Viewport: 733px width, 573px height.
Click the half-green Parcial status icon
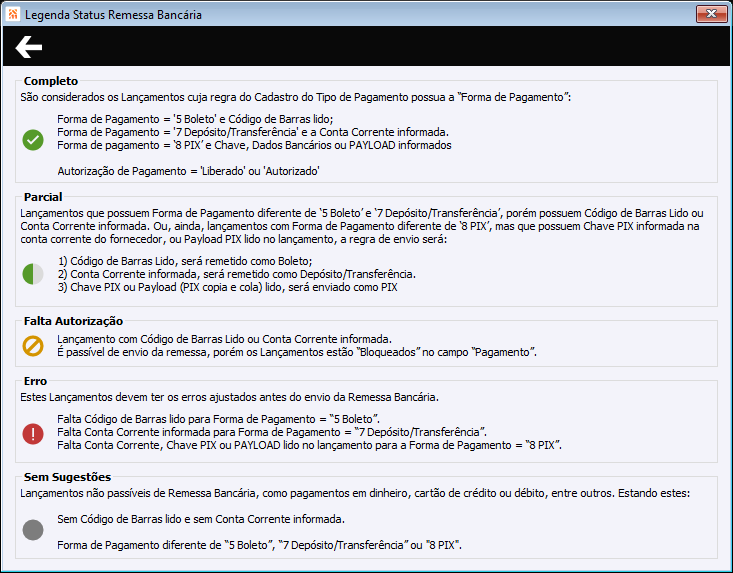(x=33, y=274)
